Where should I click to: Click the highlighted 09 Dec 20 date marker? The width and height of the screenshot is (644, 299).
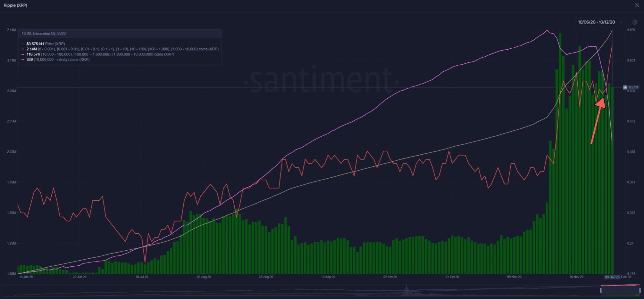tap(612, 277)
